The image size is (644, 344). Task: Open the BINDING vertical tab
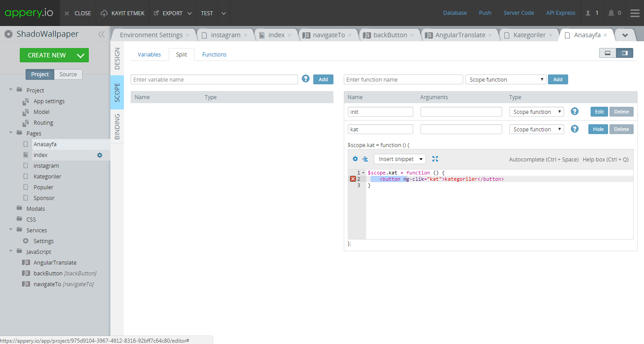click(117, 126)
